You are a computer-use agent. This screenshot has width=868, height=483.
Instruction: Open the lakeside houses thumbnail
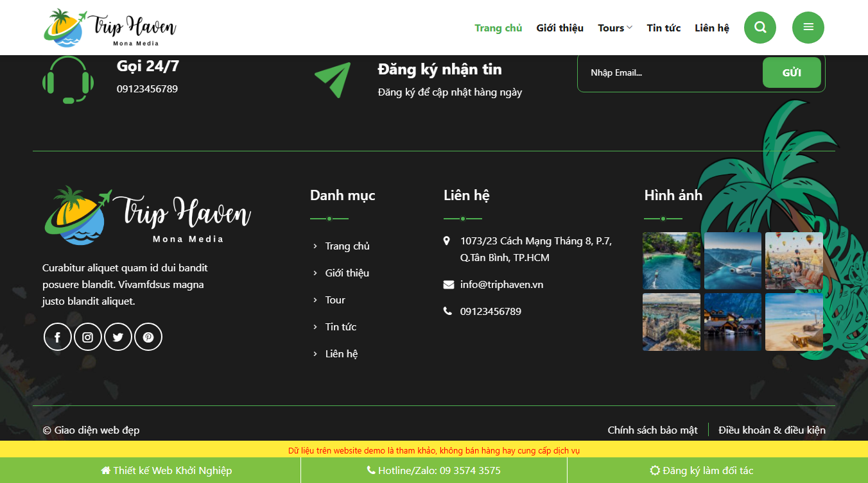tap(733, 322)
